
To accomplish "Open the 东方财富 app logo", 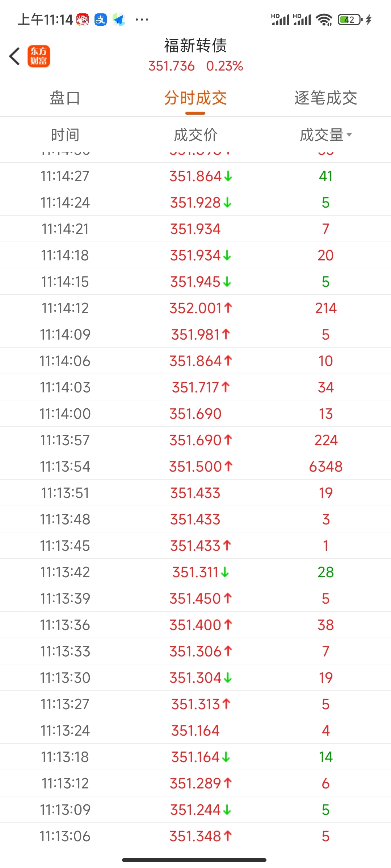I will tap(39, 56).
